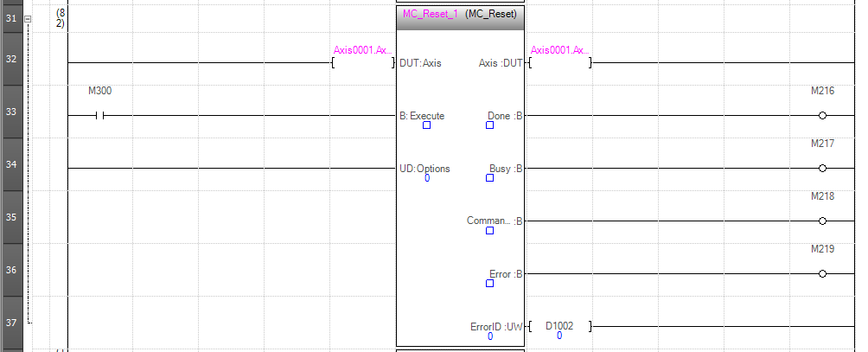Select the MC_Reset_1 function block header
The width and height of the screenshot is (868, 352).
pos(460,17)
